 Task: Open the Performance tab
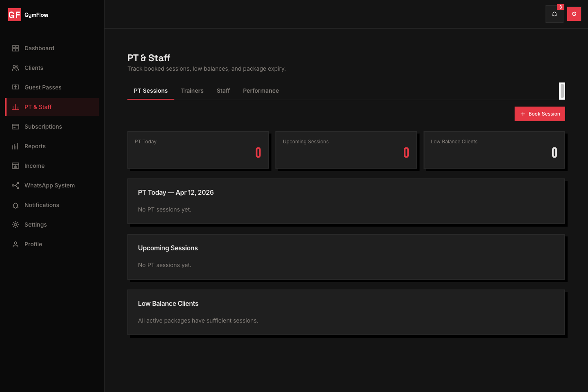[x=261, y=91]
